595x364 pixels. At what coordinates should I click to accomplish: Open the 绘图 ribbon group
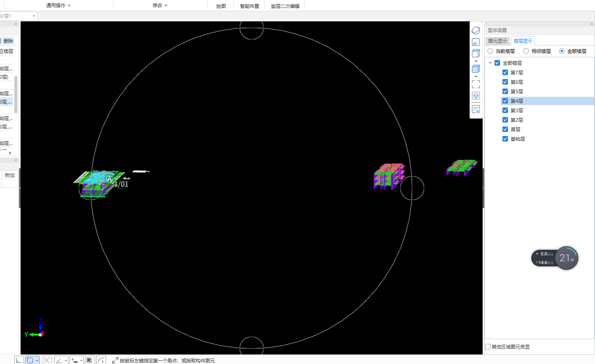(221, 6)
